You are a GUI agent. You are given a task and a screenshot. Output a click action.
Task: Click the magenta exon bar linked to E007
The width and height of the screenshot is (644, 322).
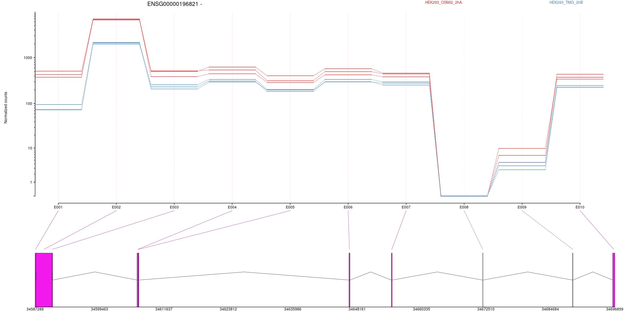coord(392,280)
